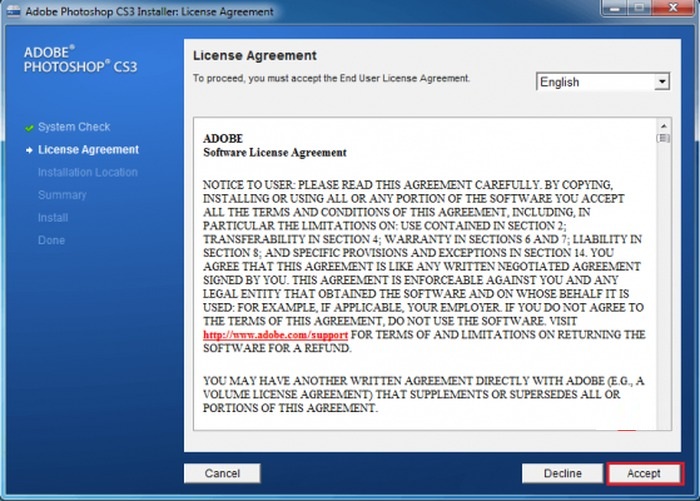Click the installer title bar icon
Viewport: 700px width, 501px height.
tap(13, 12)
